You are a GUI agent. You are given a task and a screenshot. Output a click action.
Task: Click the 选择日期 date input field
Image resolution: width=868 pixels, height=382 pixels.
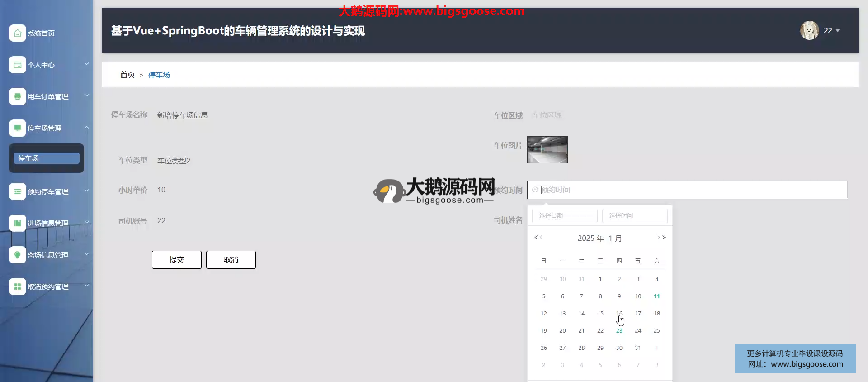[564, 215]
